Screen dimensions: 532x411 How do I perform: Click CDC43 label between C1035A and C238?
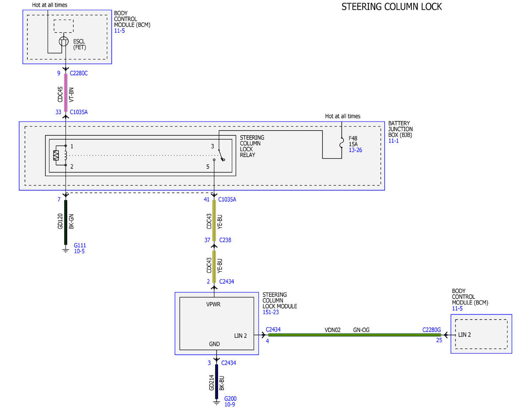tap(209, 220)
